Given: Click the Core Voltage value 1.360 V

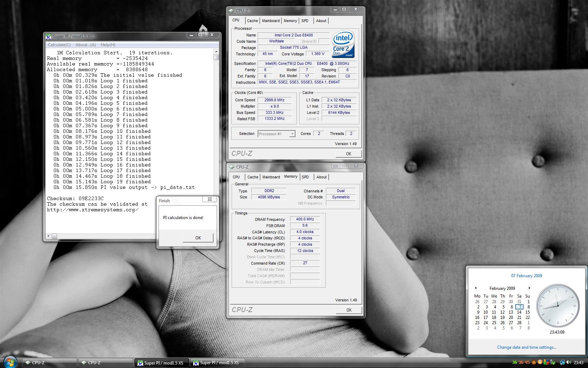Looking at the screenshot, I should pos(317,54).
